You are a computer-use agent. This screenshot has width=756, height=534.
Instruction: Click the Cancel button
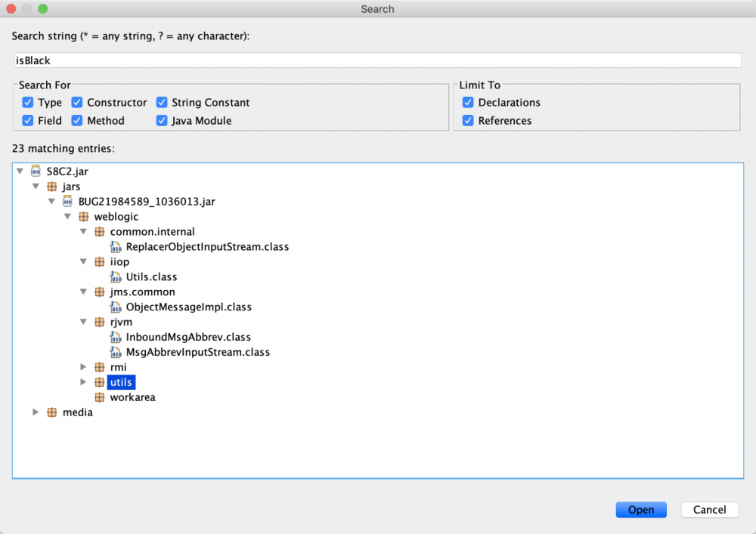[x=709, y=509]
